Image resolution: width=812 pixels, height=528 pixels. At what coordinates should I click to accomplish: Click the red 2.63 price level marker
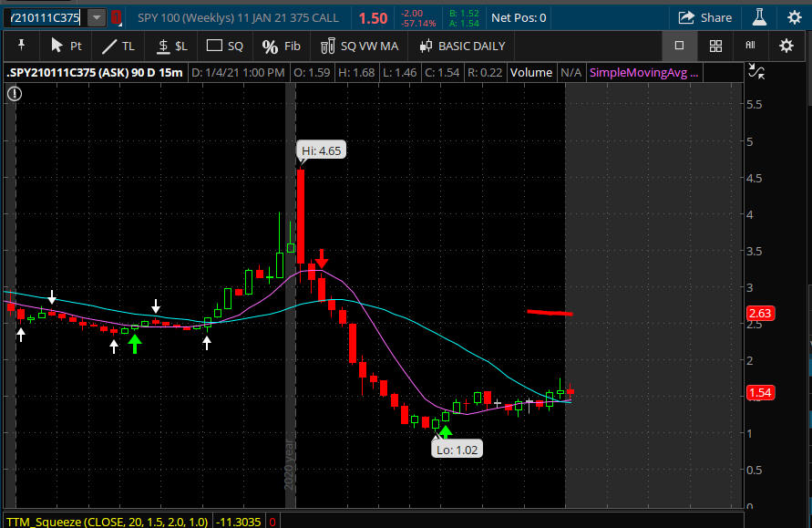coord(759,314)
